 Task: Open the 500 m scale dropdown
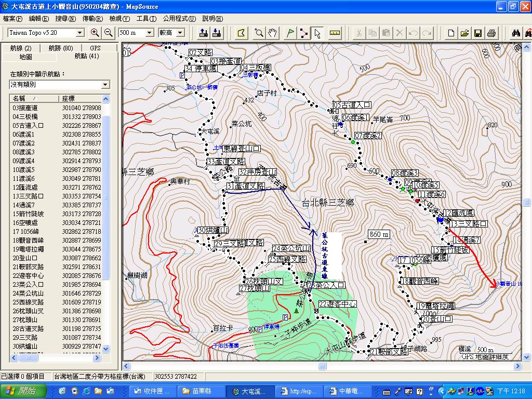[149, 33]
